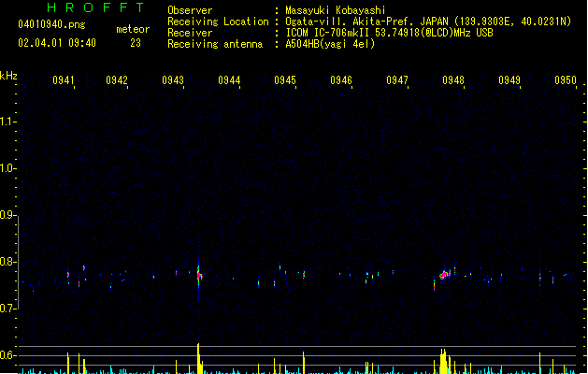Click the 0942 time marker
This screenshot has width=588, height=374.
point(117,80)
